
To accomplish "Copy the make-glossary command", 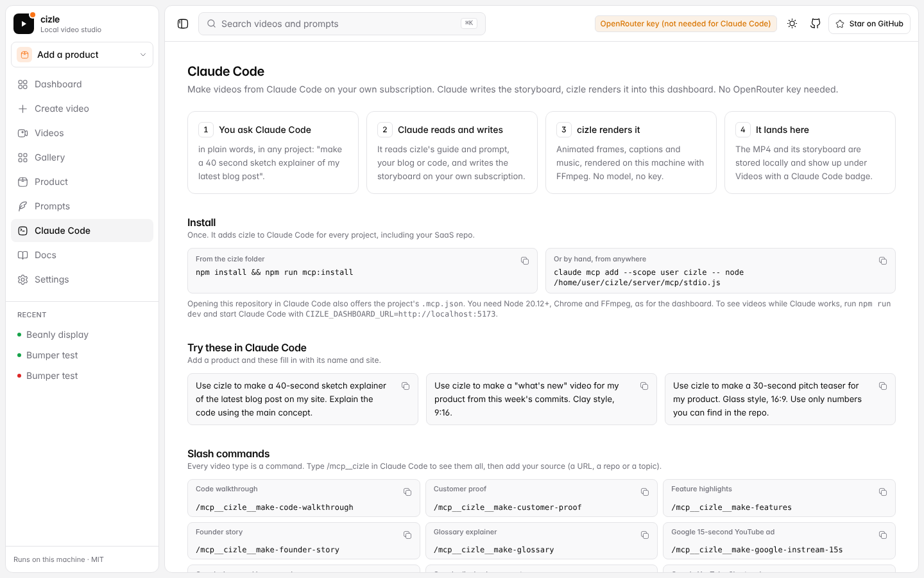I will [x=645, y=535].
